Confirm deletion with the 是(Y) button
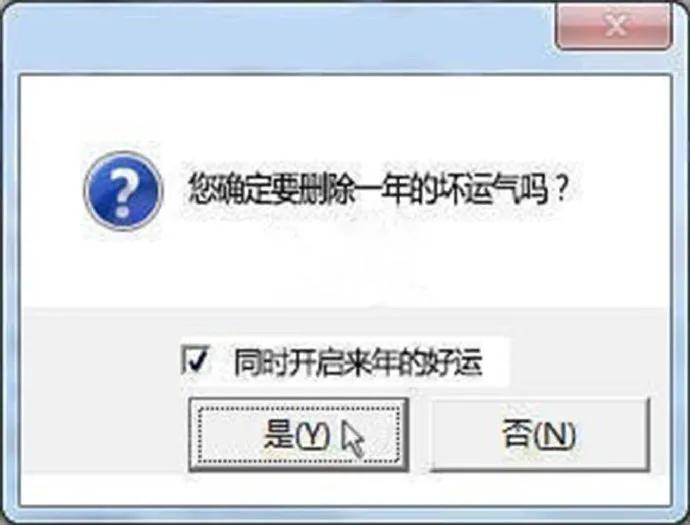This screenshot has width=690, height=525. (x=299, y=435)
